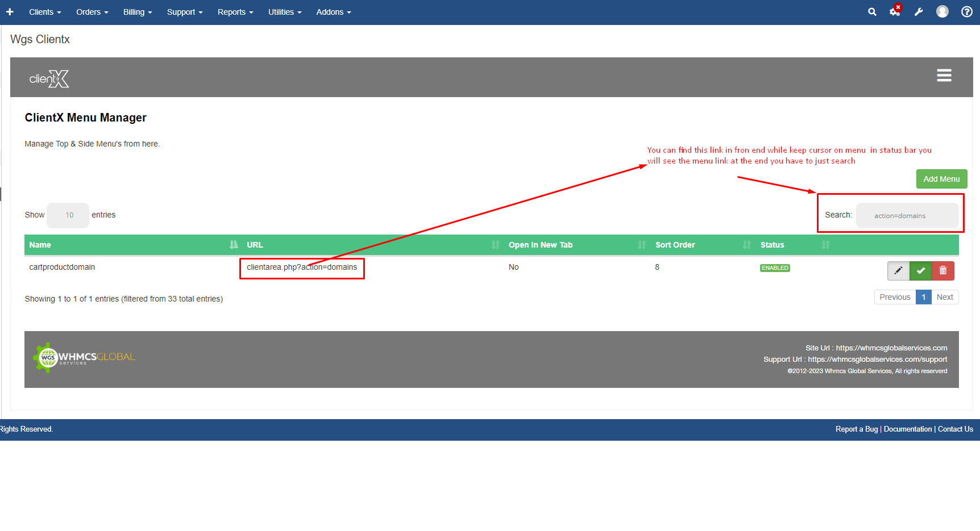The height and width of the screenshot is (531, 980).
Task: Sort table by Name column header
Action: [x=40, y=245]
